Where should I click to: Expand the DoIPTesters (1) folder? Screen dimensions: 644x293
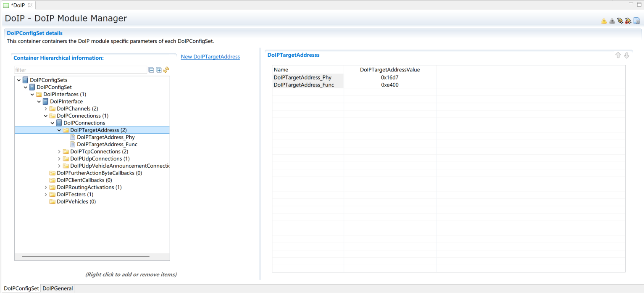coord(46,195)
